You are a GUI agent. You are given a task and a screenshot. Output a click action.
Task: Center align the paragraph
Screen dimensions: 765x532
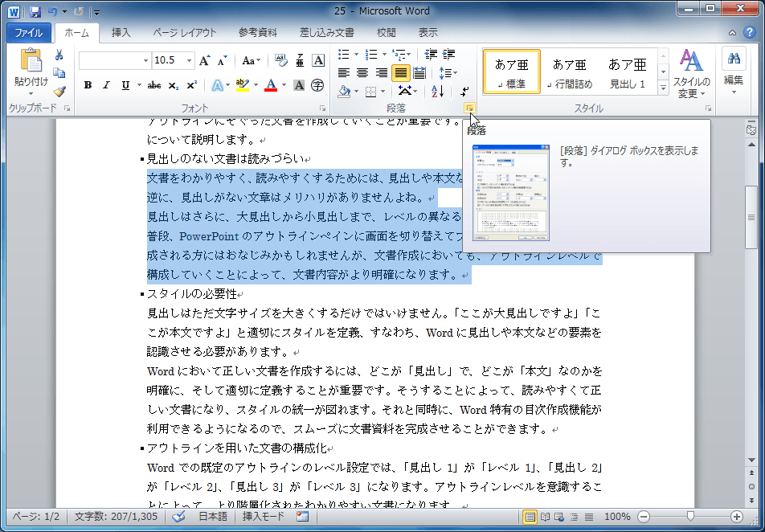click(x=363, y=73)
